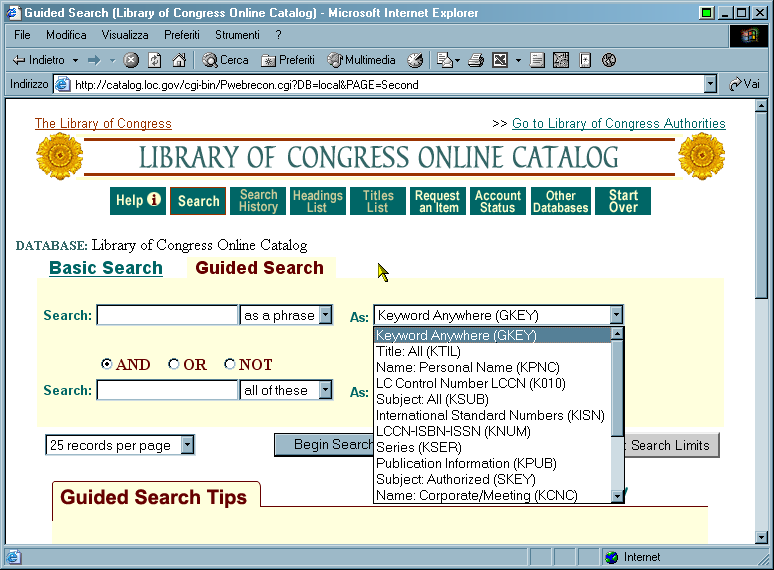Click the Mail toolbar icon
Viewport: 774px width, 570px height.
click(x=445, y=60)
